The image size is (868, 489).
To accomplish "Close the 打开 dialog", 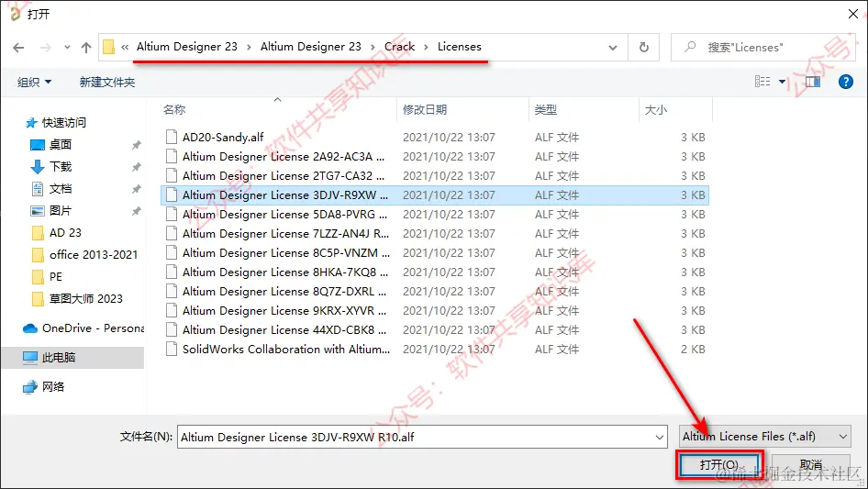I will (x=853, y=13).
